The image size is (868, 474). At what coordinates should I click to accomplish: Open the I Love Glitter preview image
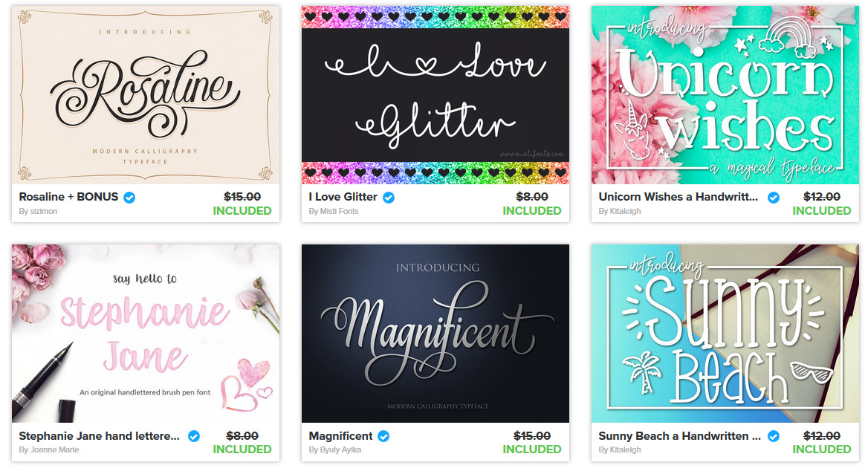[x=435, y=94]
